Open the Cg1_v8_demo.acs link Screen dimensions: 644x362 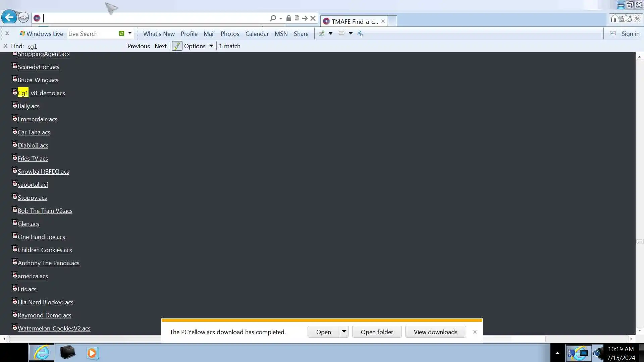click(42, 93)
